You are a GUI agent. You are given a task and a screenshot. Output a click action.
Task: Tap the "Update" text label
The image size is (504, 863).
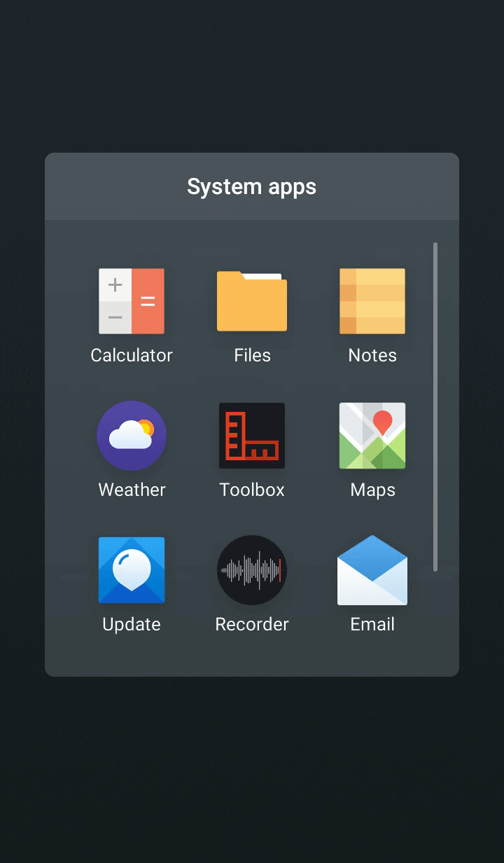pyautogui.click(x=132, y=624)
